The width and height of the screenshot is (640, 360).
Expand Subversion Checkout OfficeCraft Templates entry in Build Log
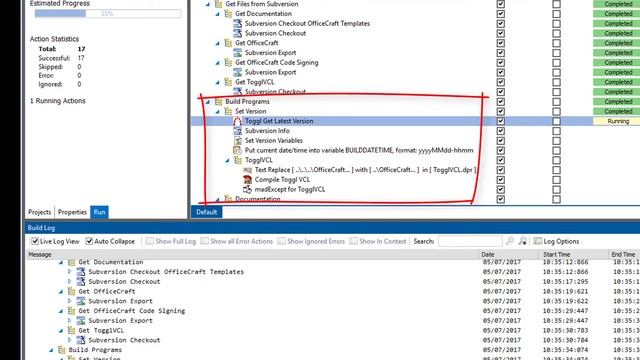click(x=69, y=272)
